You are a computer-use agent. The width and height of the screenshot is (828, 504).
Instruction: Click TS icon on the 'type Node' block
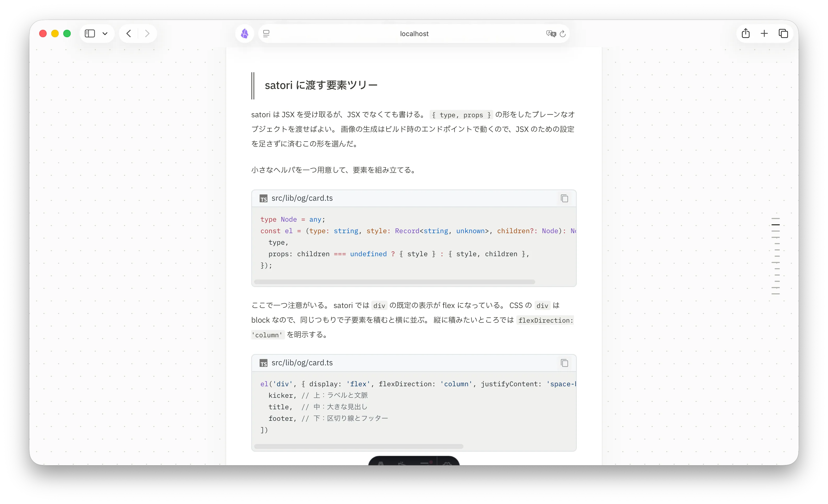(264, 199)
